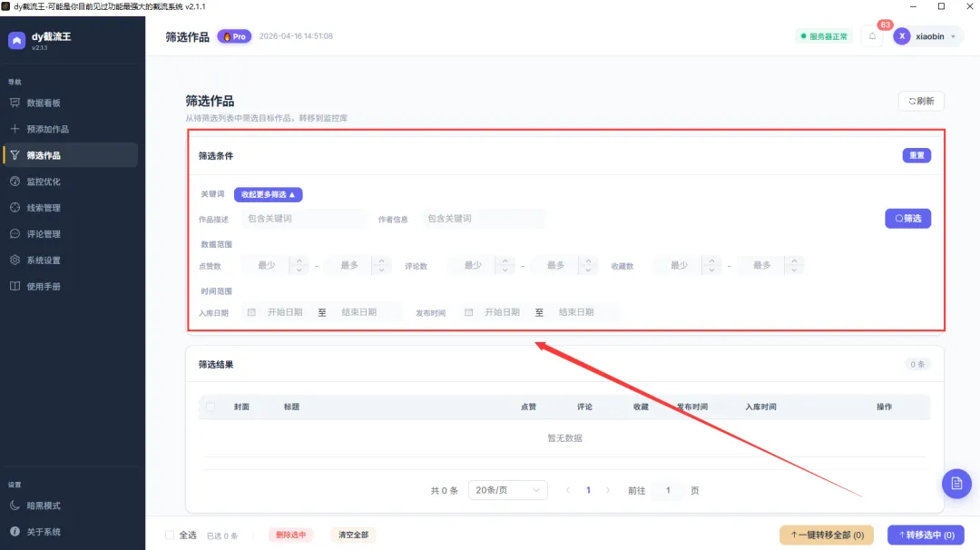Click the 入库日期 start date input field
The image size is (980, 550).
pyautogui.click(x=287, y=310)
